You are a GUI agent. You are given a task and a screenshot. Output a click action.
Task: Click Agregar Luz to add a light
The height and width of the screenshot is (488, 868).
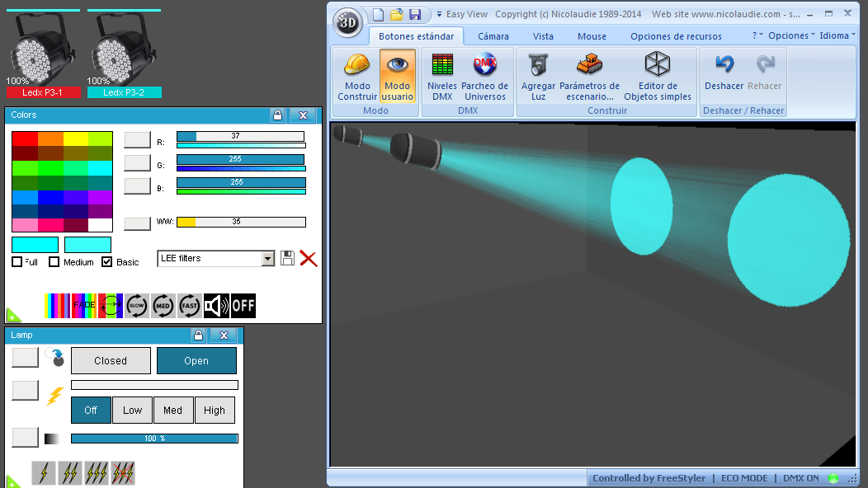tap(538, 77)
